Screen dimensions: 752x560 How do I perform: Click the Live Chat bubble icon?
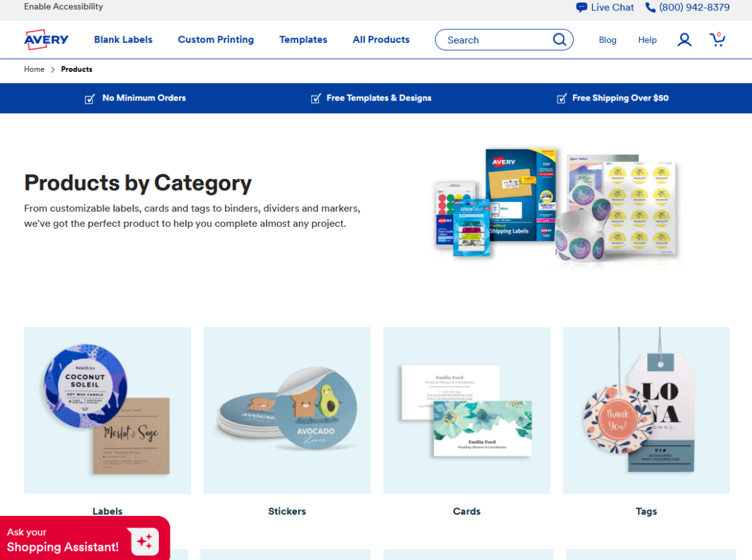click(x=582, y=7)
